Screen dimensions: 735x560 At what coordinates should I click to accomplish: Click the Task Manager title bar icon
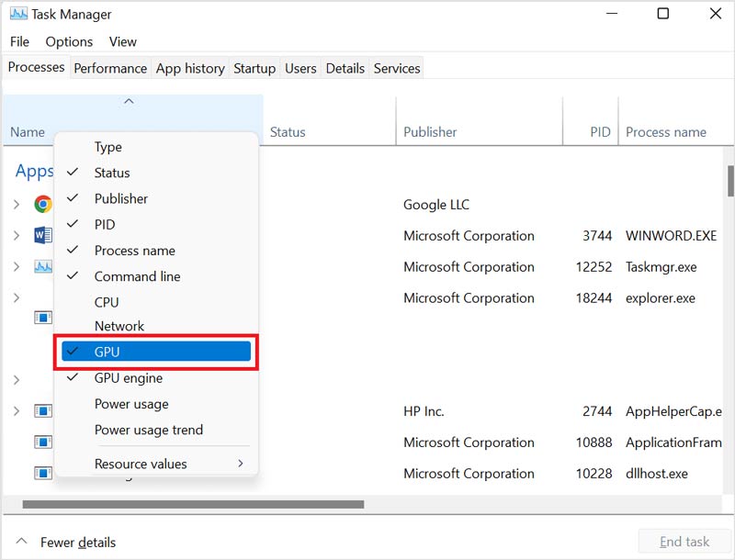[x=17, y=14]
